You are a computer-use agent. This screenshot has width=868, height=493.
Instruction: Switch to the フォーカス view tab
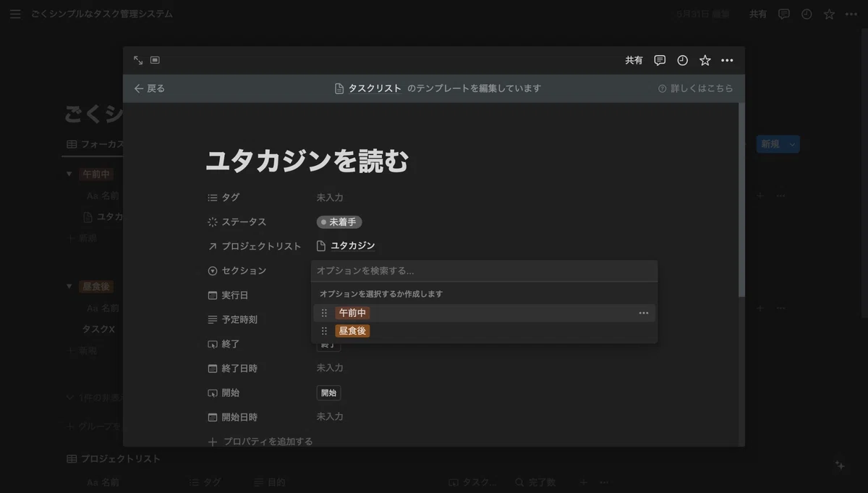(95, 144)
